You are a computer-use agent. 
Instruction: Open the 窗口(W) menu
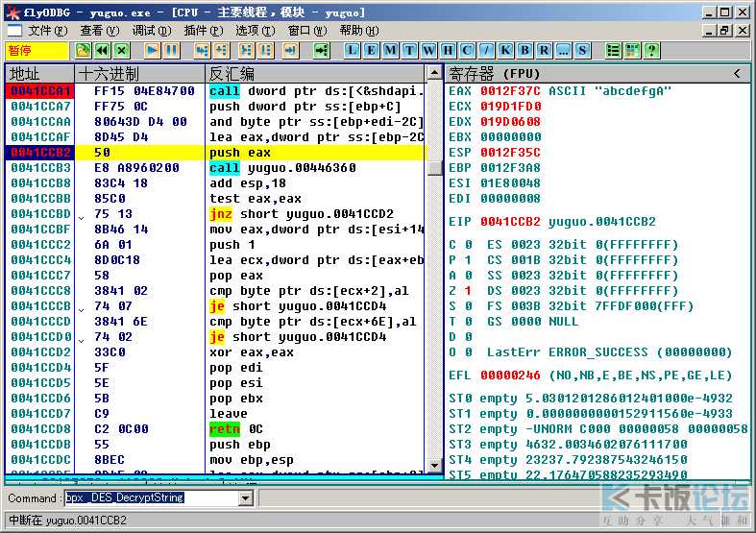point(307,31)
